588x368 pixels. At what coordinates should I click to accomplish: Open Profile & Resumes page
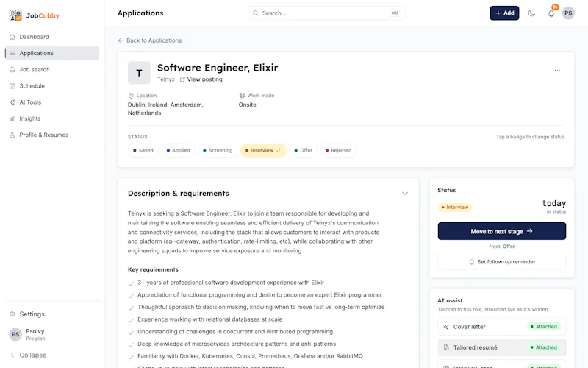coord(52,135)
